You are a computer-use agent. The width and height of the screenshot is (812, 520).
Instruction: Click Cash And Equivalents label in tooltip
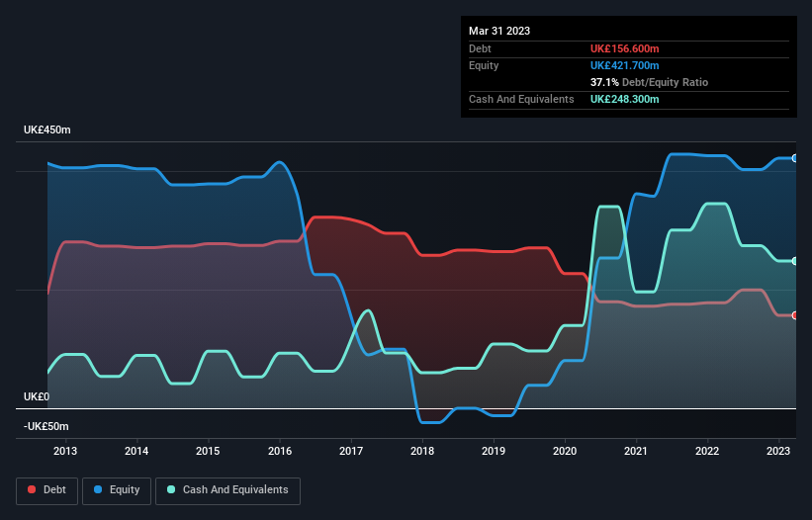point(521,99)
